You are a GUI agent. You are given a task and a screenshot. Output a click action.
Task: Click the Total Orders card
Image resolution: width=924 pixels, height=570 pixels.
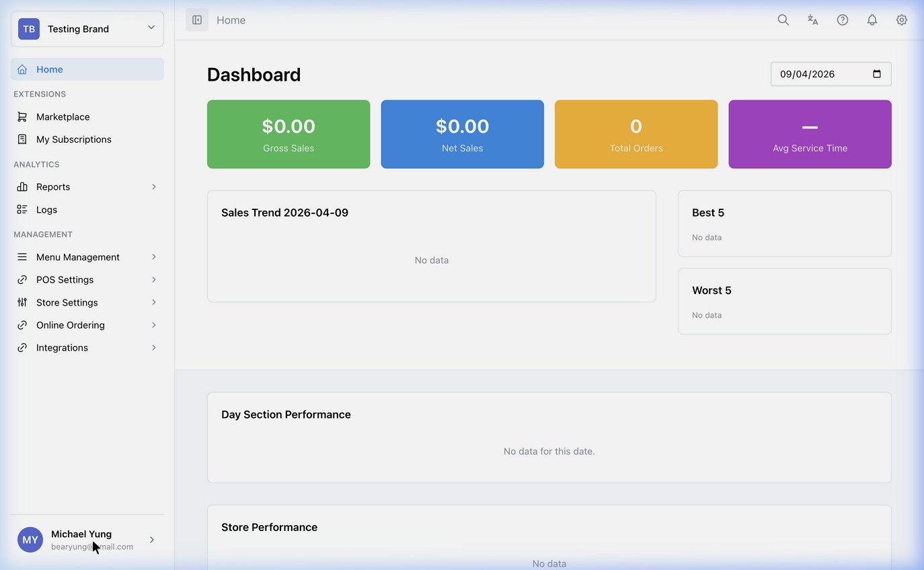click(x=636, y=134)
